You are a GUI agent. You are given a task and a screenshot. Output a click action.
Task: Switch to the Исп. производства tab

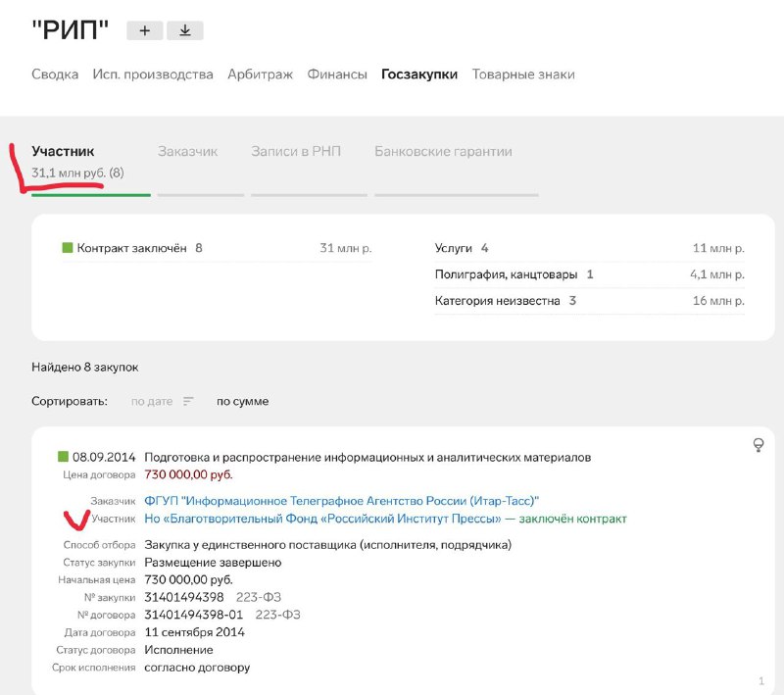[153, 74]
